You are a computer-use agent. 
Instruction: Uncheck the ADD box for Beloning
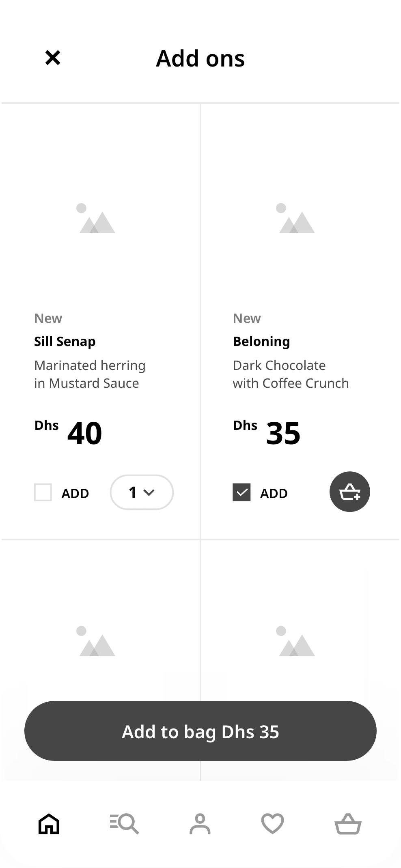tap(241, 492)
